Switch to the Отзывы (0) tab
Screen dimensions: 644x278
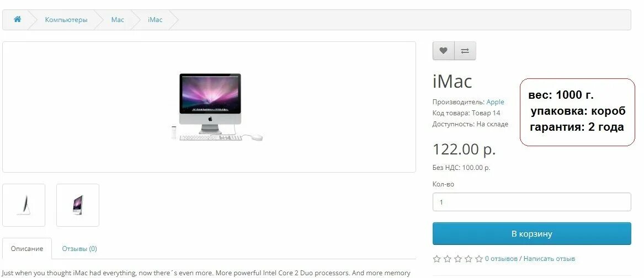(79, 248)
